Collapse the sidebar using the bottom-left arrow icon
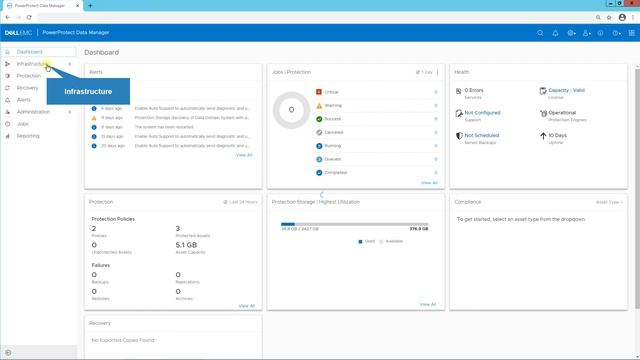This screenshot has height=360, width=640. pos(8,353)
